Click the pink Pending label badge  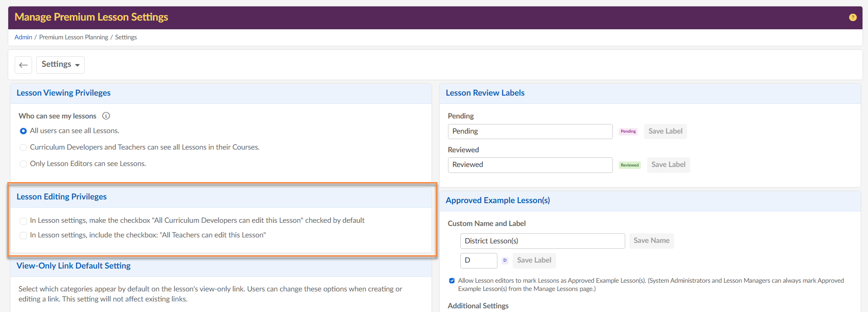click(x=628, y=131)
